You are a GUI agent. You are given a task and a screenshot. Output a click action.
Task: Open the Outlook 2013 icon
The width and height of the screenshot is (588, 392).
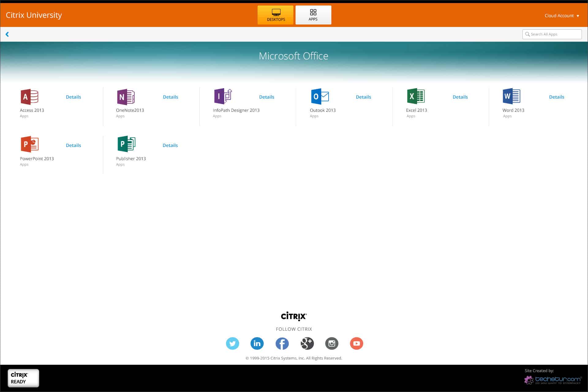tap(320, 96)
